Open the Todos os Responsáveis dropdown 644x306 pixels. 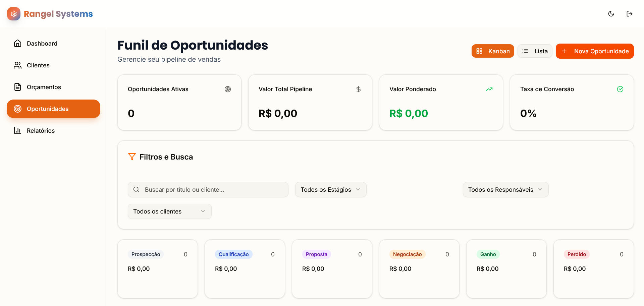(505, 190)
